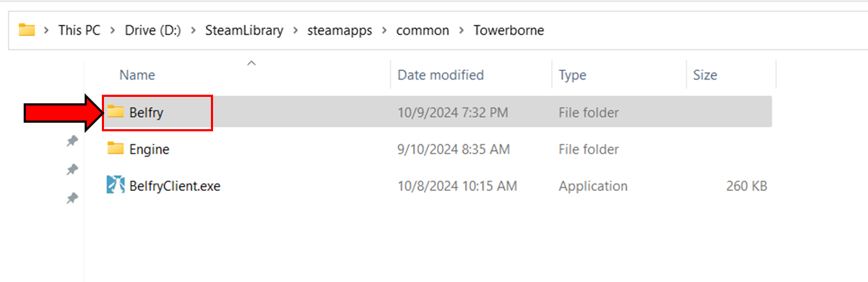The width and height of the screenshot is (868, 282).
Task: Expand chevron after Drive (D:) breadcrumb
Action: point(194,30)
